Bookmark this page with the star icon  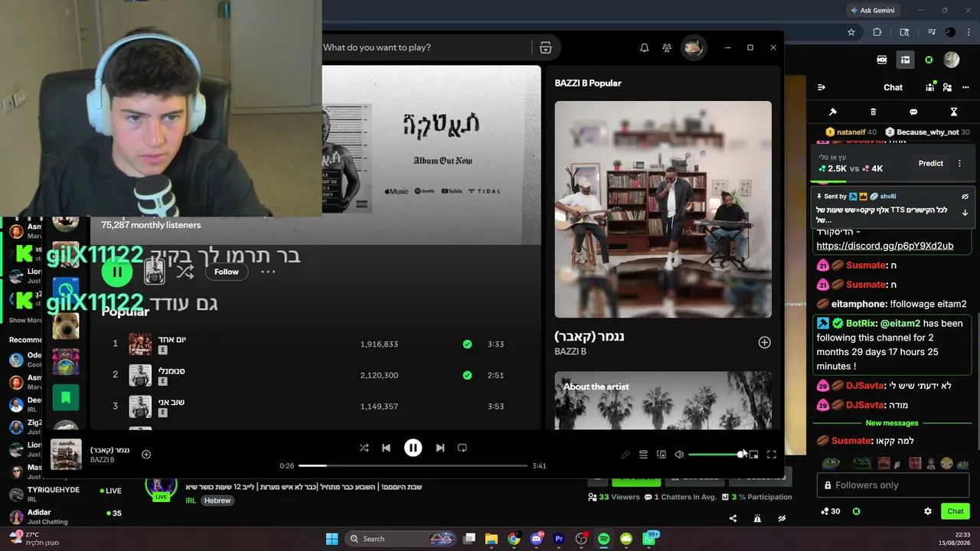click(x=851, y=32)
